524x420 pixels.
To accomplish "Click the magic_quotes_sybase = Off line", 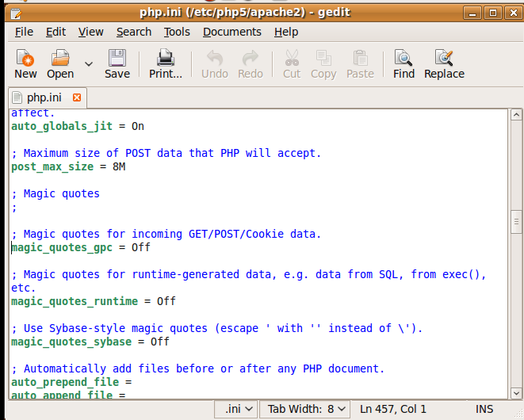I will [x=90, y=342].
